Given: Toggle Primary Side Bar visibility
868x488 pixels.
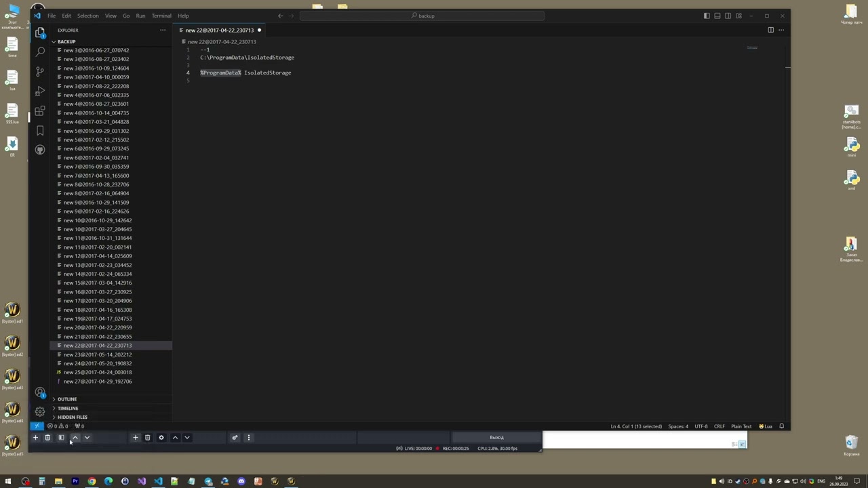Looking at the screenshot, I should click(706, 16).
